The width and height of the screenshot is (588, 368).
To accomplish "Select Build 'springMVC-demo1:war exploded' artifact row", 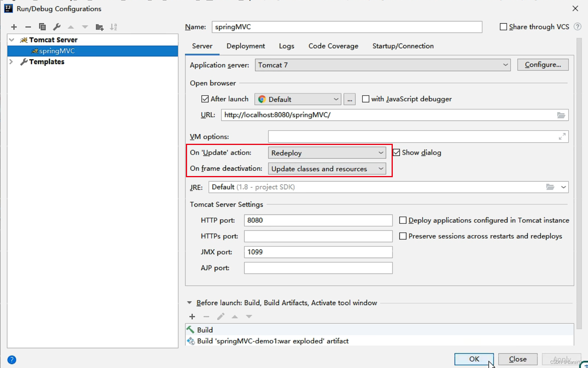I will 380,341.
